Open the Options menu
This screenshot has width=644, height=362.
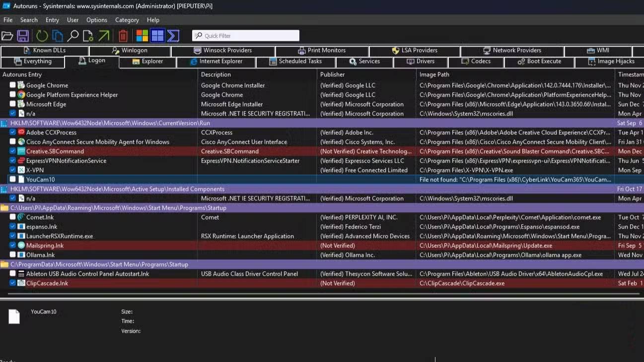point(96,20)
